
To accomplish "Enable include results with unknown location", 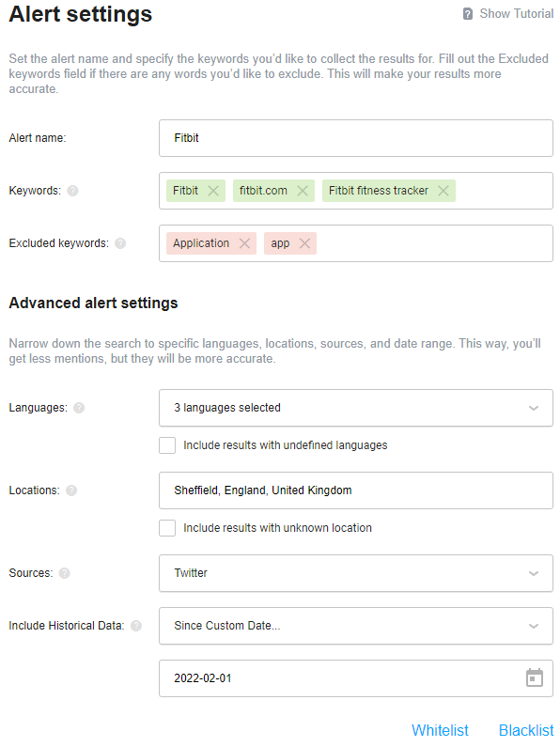I will [167, 528].
